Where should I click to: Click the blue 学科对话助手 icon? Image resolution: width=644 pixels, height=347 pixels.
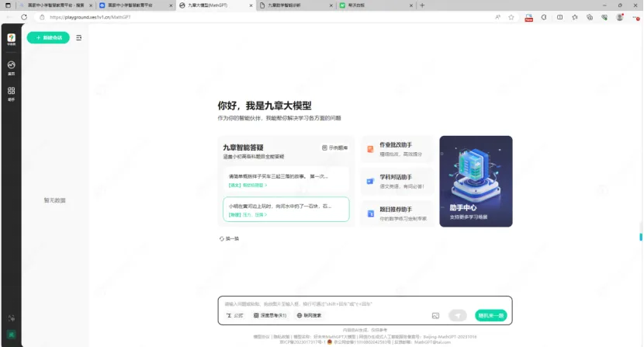pyautogui.click(x=370, y=182)
